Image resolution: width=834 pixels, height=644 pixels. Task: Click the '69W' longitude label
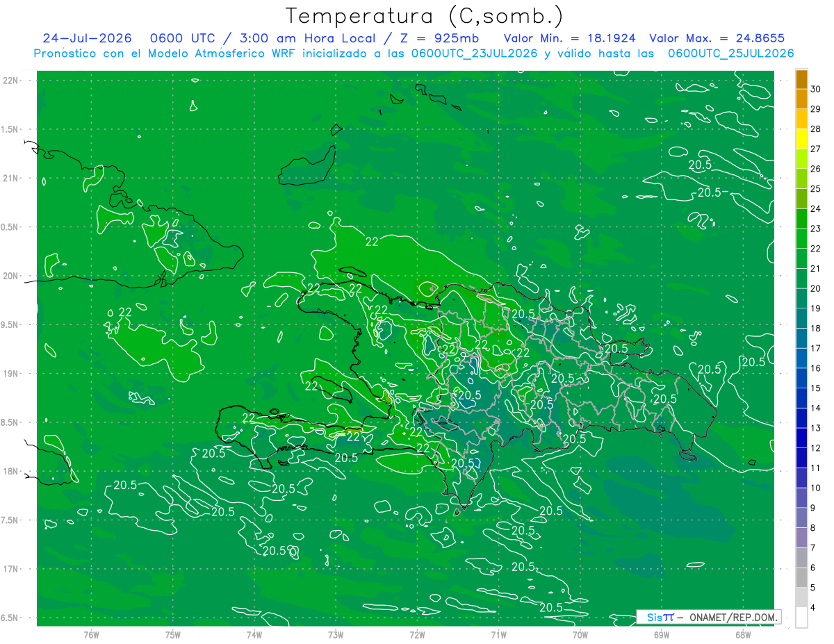(662, 634)
